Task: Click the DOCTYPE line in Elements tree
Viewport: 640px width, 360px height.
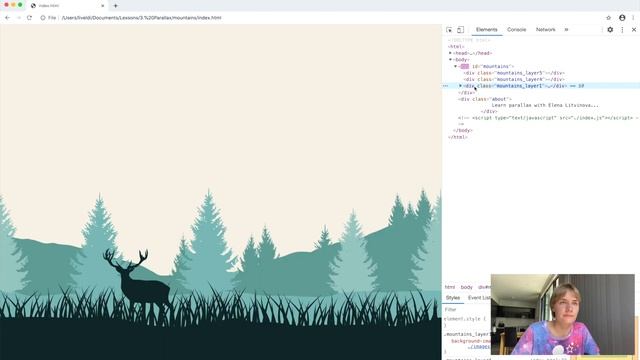Action: (x=469, y=40)
